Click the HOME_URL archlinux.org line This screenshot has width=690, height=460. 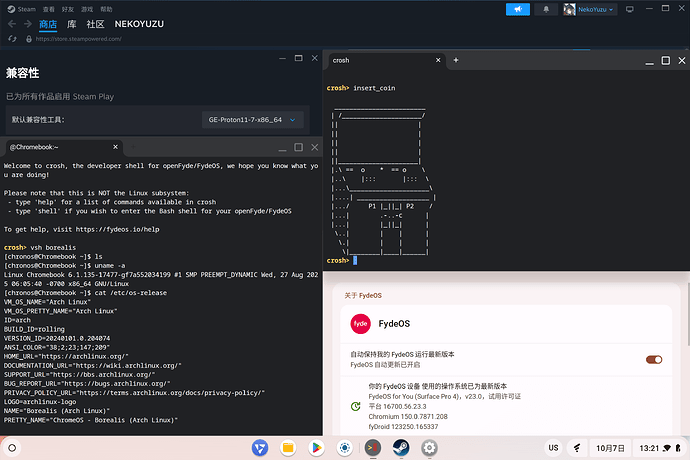(x=66, y=356)
